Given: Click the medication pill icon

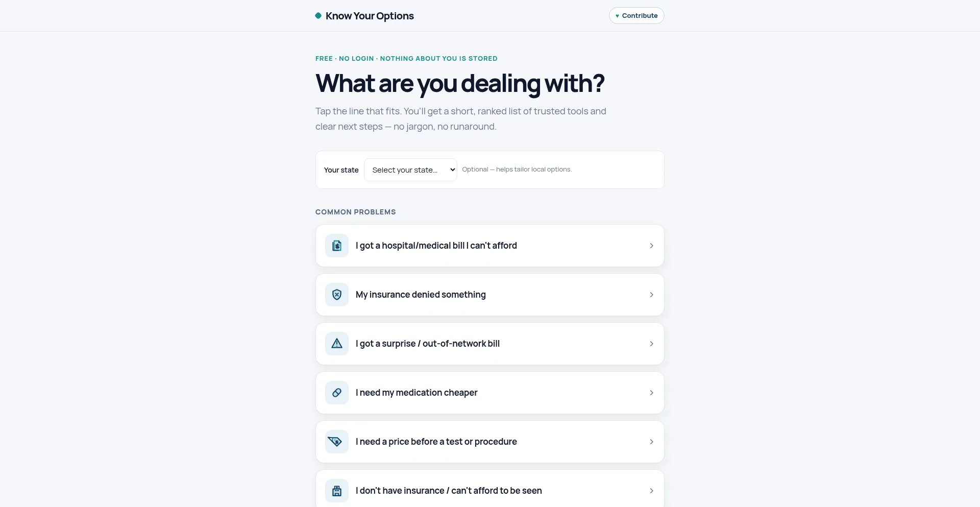Looking at the screenshot, I should (x=337, y=393).
